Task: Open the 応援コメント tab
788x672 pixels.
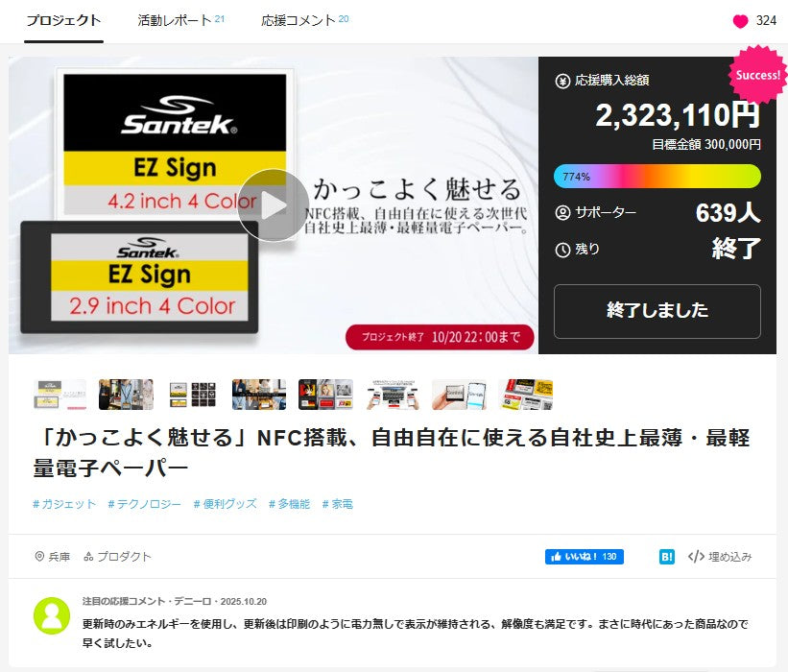Action: (304, 20)
